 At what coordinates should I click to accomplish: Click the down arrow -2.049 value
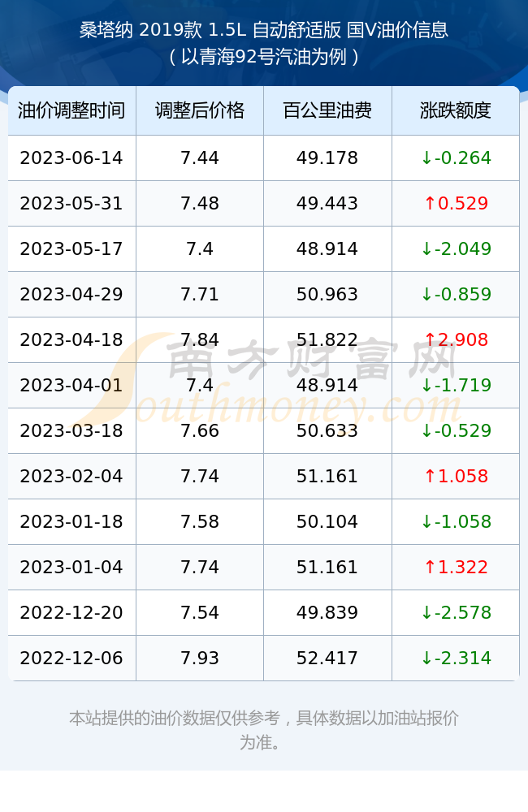click(x=456, y=249)
